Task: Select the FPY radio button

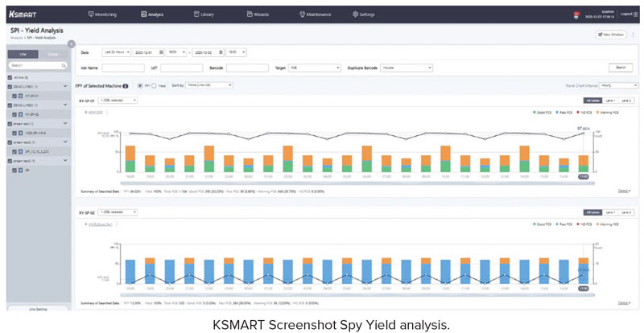Action: [x=140, y=85]
